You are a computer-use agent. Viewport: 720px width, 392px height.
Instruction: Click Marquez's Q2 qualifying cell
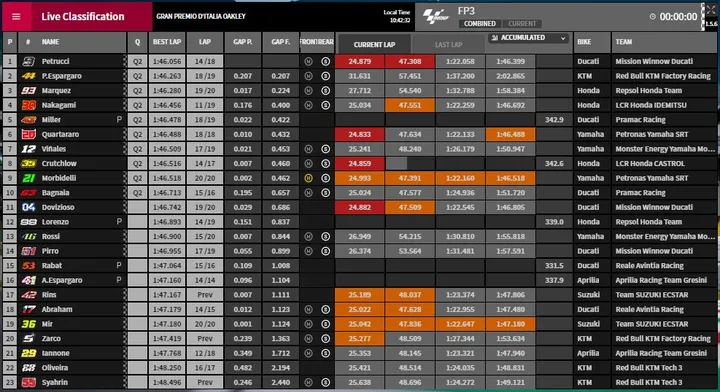(x=137, y=90)
